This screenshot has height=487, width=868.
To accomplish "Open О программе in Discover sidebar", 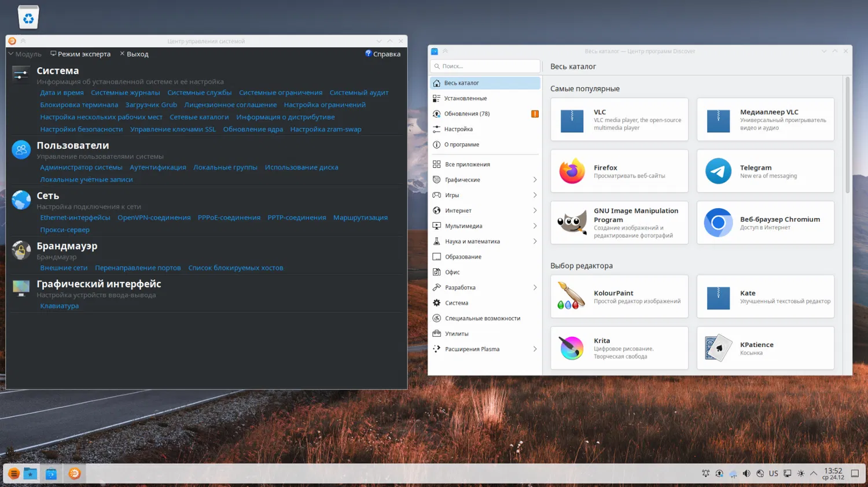I will coord(485,145).
